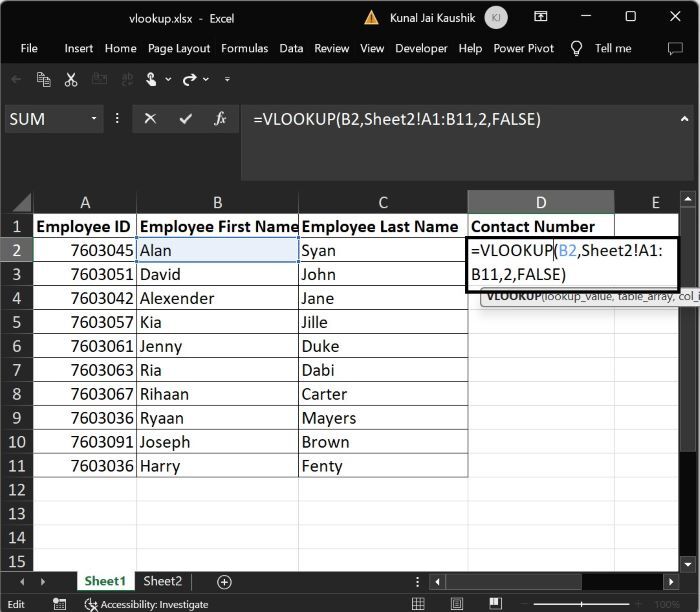
Task: Select row 5 header
Action: (x=17, y=322)
